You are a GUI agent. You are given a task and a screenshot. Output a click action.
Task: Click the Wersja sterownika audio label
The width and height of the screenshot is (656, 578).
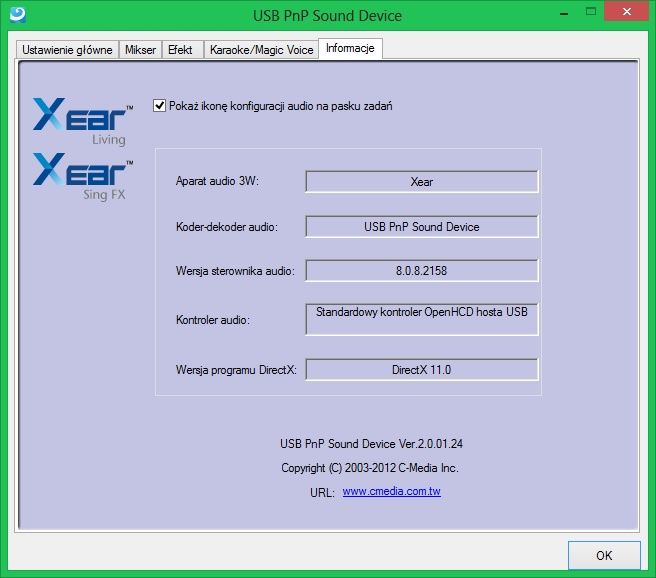coord(235,271)
